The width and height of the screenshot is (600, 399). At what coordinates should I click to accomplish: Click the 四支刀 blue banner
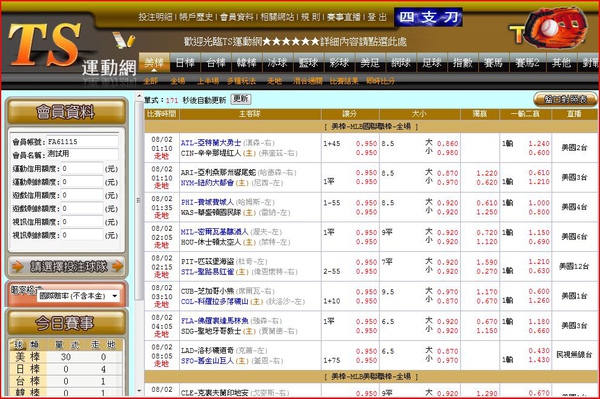pos(428,18)
